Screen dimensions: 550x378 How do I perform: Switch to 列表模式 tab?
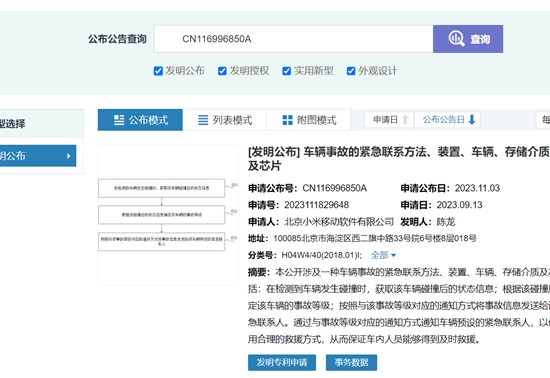(x=225, y=120)
